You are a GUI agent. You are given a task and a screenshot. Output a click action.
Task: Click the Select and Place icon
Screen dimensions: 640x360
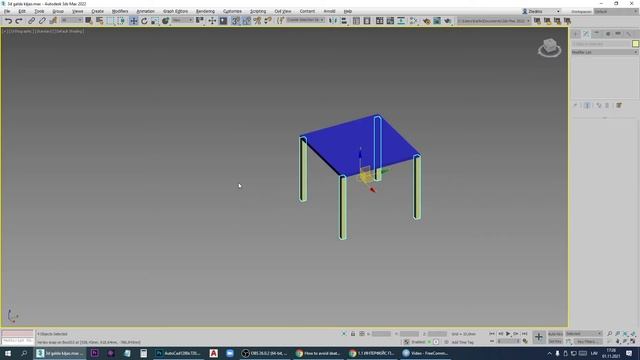[165, 20]
